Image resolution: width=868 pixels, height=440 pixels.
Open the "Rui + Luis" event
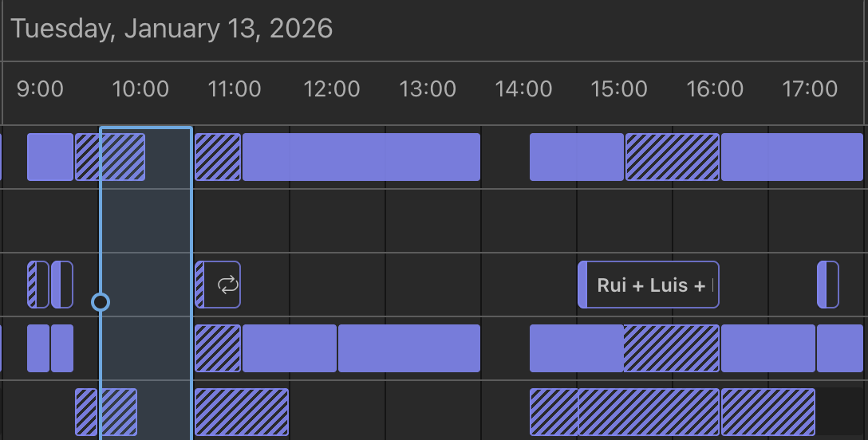pos(649,285)
